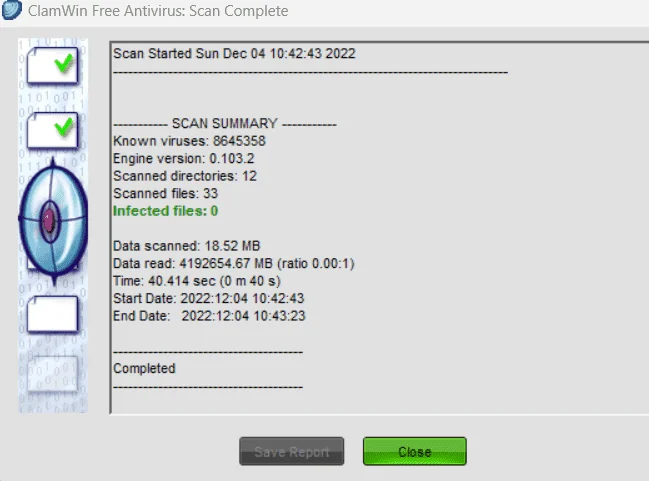Viewport: 649px width, 481px height.
Task: Click the ClamWin shield icon in title bar
Action: 12,10
